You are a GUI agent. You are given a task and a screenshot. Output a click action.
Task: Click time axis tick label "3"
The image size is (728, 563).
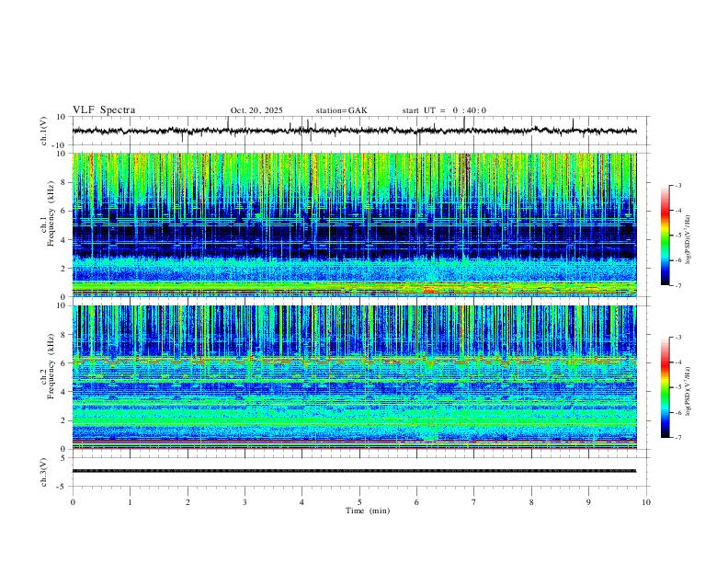245,502
